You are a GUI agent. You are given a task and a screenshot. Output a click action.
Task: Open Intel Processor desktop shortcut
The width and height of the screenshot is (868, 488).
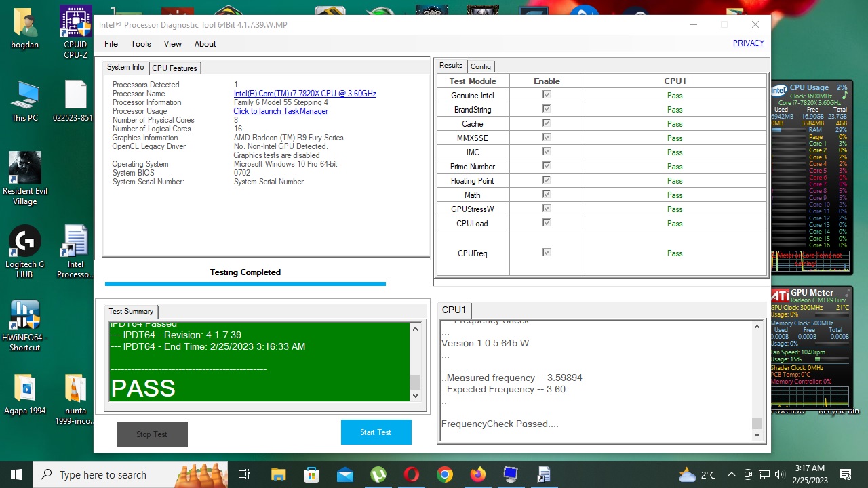(x=75, y=251)
